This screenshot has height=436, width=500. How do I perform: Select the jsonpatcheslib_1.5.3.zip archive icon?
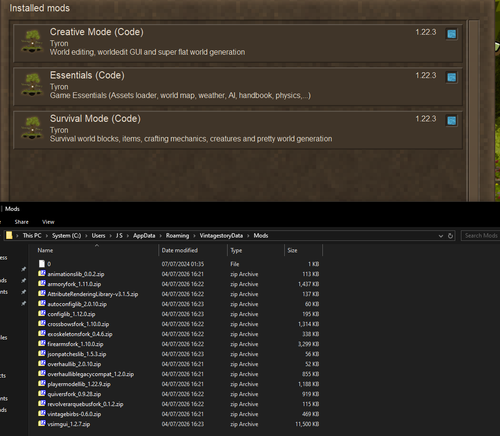[42, 354]
